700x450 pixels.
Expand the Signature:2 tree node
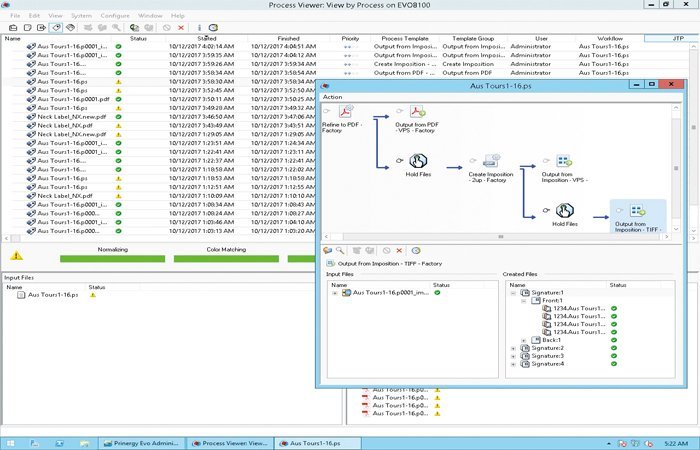513,348
